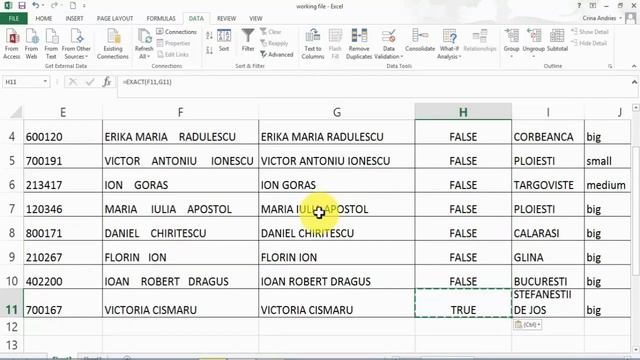Select column F header
The height and width of the screenshot is (360, 640).
coord(180,112)
